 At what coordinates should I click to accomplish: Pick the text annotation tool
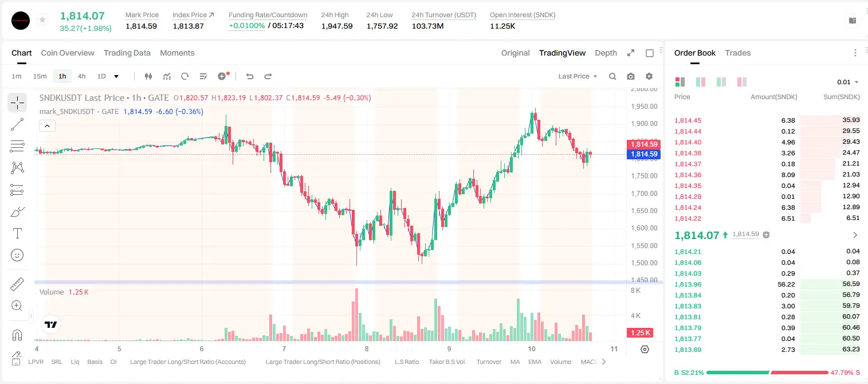pos(17,233)
